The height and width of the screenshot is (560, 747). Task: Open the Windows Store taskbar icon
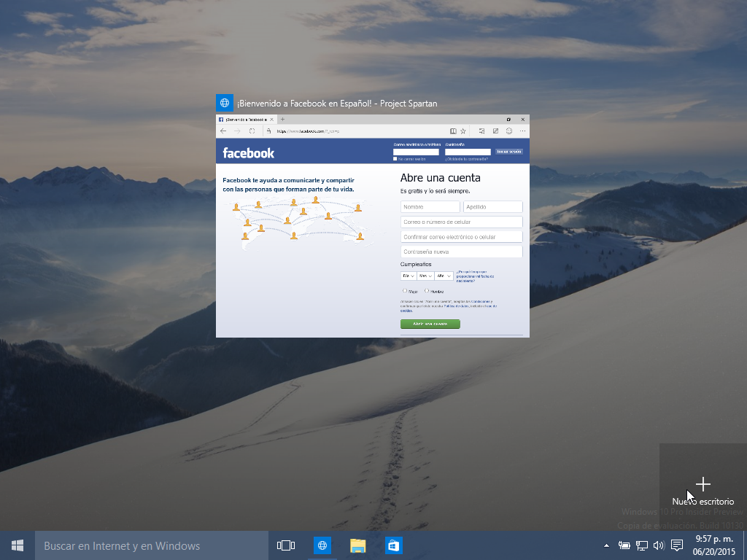click(393, 545)
